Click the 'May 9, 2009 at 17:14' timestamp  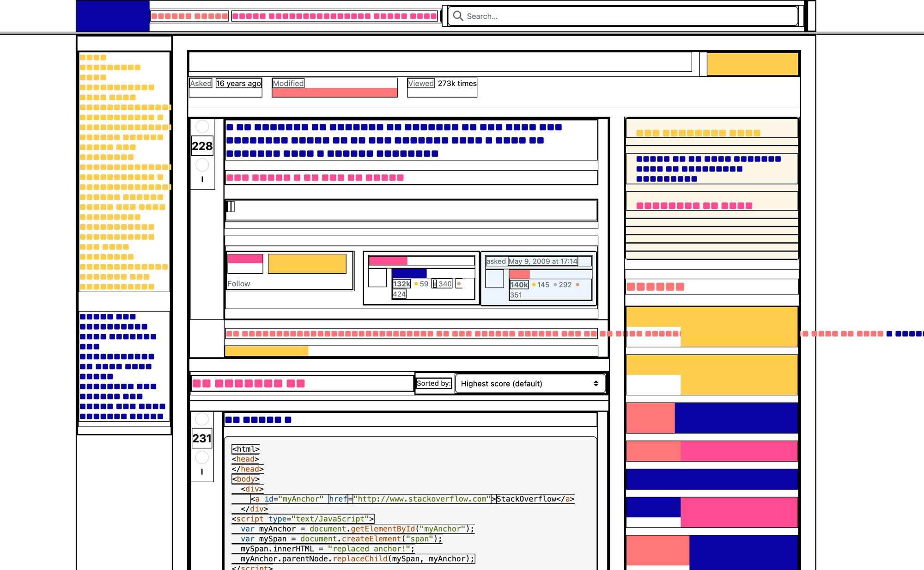point(543,261)
